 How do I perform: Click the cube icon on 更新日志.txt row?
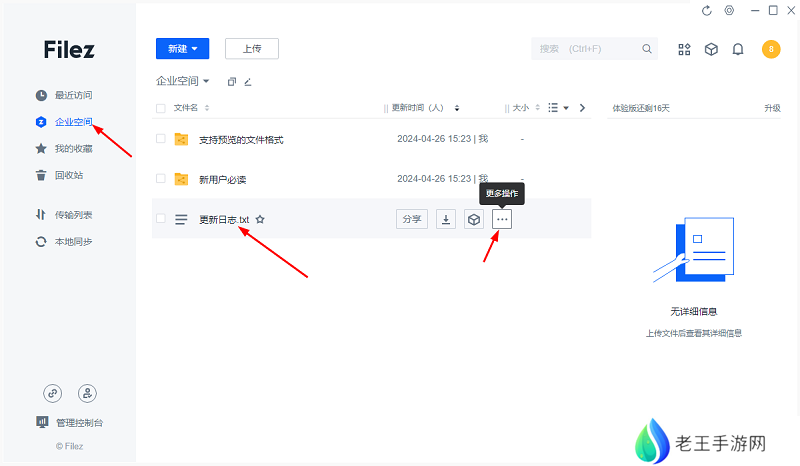(474, 219)
